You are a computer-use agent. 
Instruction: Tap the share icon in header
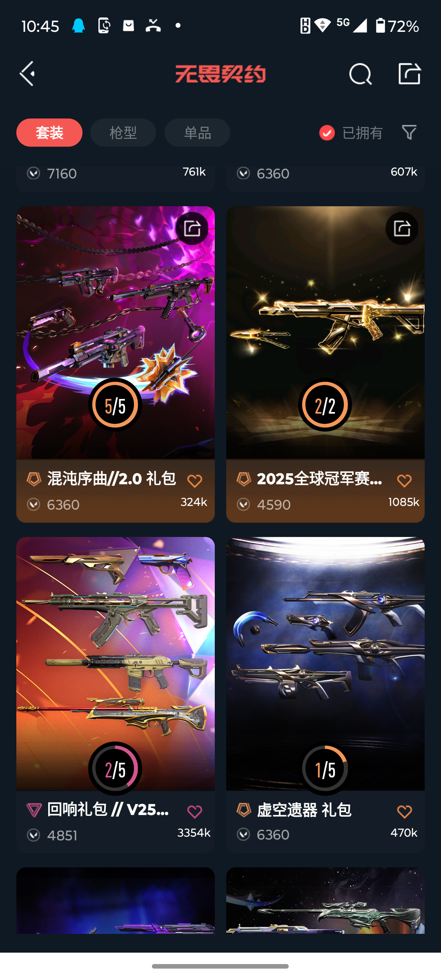point(409,74)
